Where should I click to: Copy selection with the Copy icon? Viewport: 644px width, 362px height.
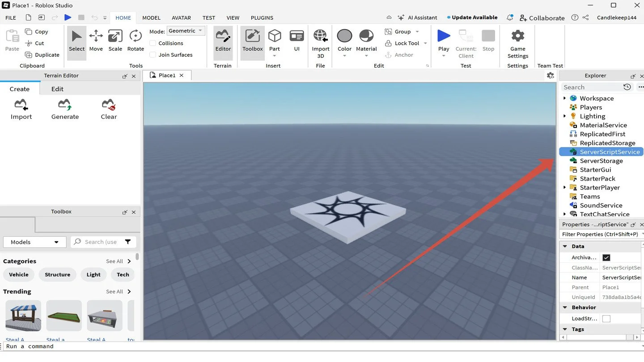click(29, 32)
